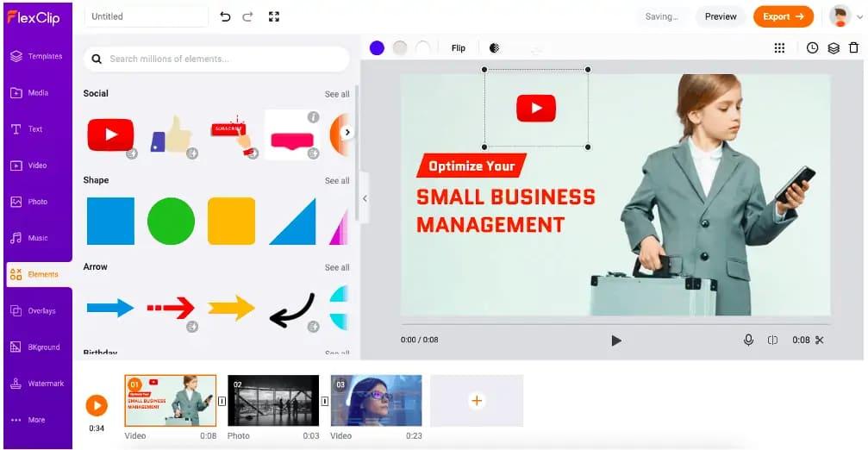The width and height of the screenshot is (868, 450).
Task: See all Social elements
Action: coord(336,94)
